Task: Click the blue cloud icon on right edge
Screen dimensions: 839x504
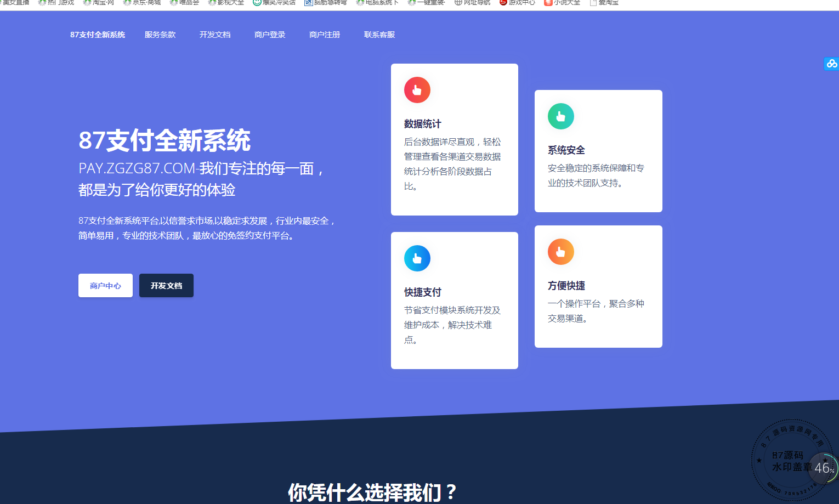Action: [x=831, y=64]
